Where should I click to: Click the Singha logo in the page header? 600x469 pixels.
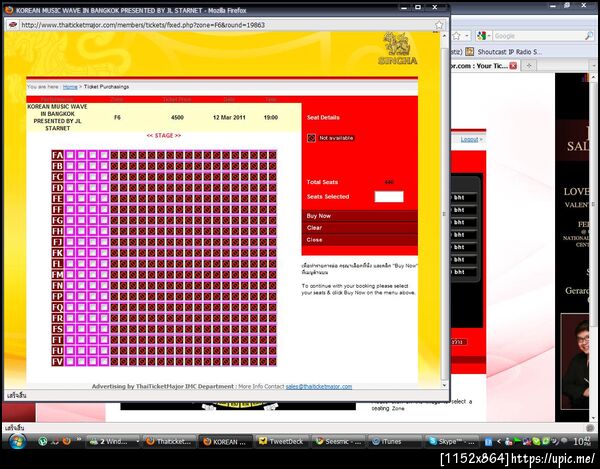tap(398, 49)
